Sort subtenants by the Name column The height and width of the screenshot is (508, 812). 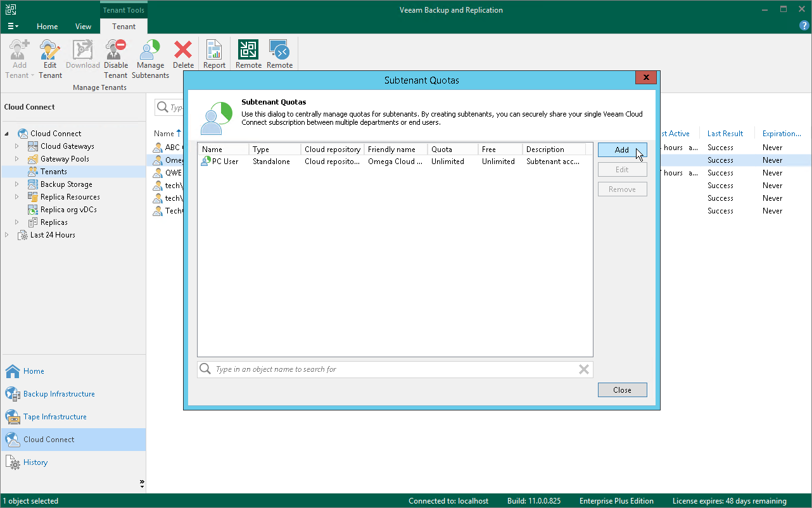click(223, 149)
